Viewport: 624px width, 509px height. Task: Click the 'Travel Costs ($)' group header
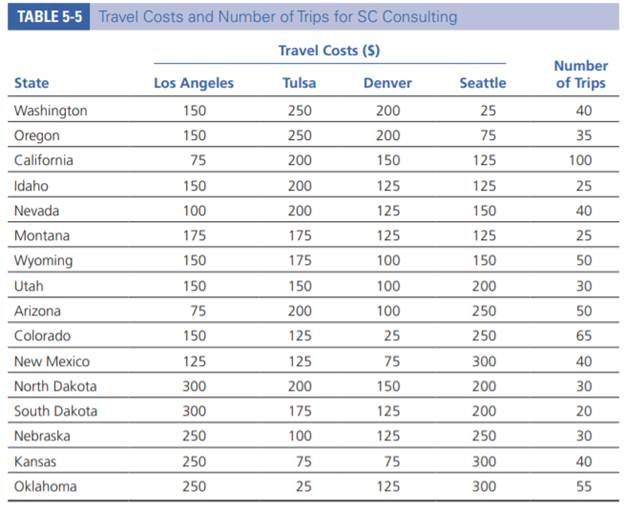[x=328, y=51]
